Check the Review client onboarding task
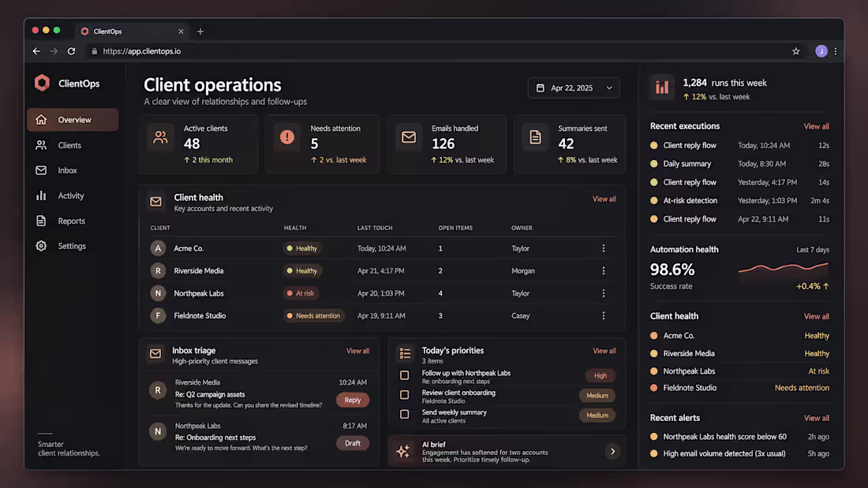This screenshot has height=488, width=868. [405, 395]
